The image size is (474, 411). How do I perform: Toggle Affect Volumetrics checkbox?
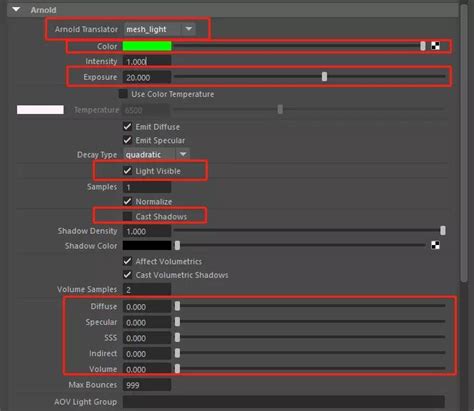(x=127, y=261)
